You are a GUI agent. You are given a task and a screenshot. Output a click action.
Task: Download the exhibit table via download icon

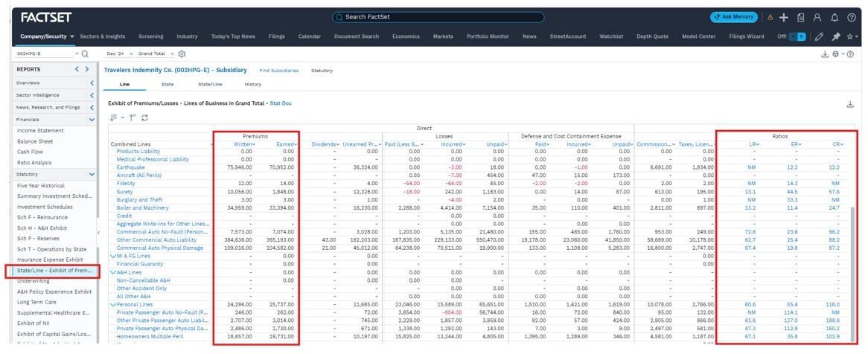pos(850,105)
